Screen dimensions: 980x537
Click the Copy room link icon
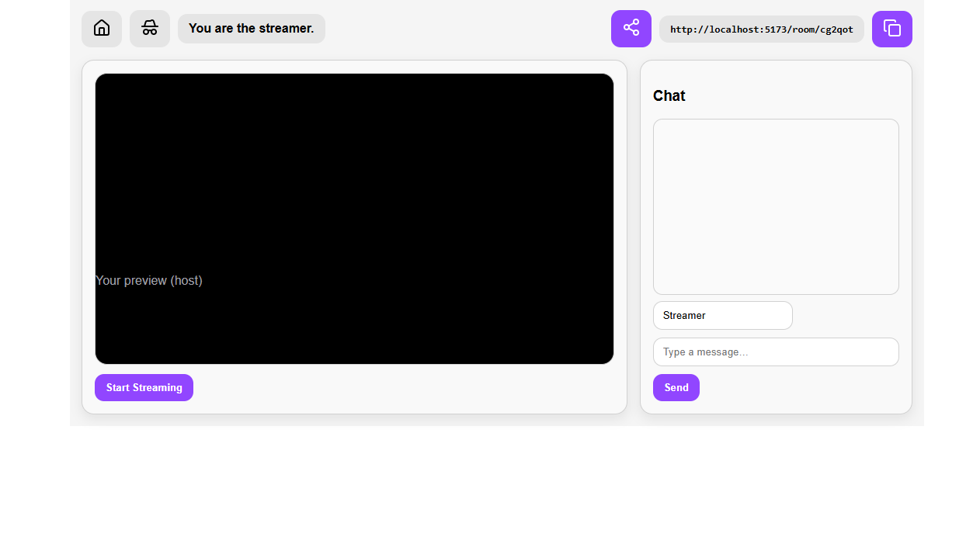pos(891,28)
